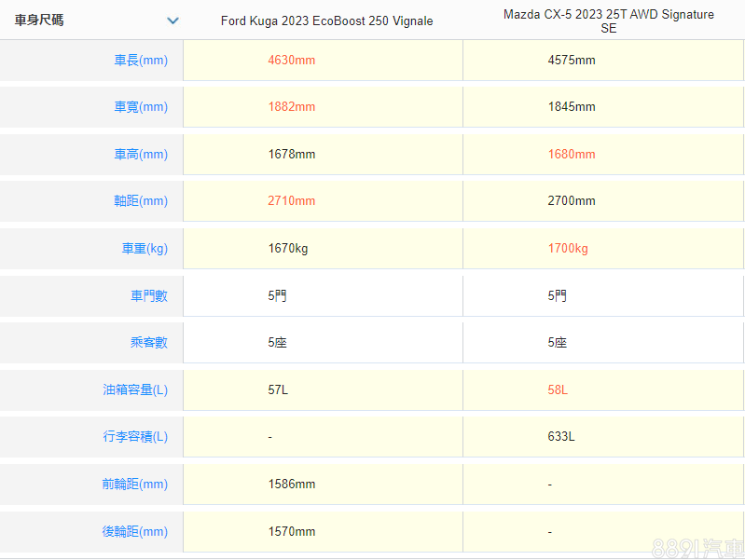
Task: Select the 乘客數 row label
Action: (x=149, y=343)
